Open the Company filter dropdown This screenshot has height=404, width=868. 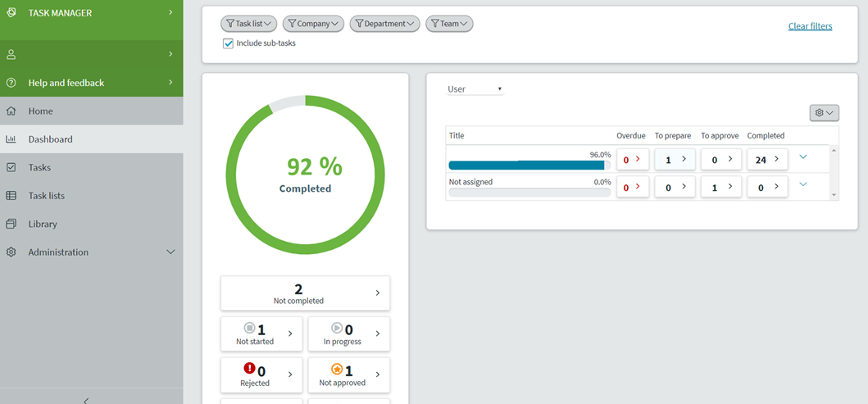313,24
